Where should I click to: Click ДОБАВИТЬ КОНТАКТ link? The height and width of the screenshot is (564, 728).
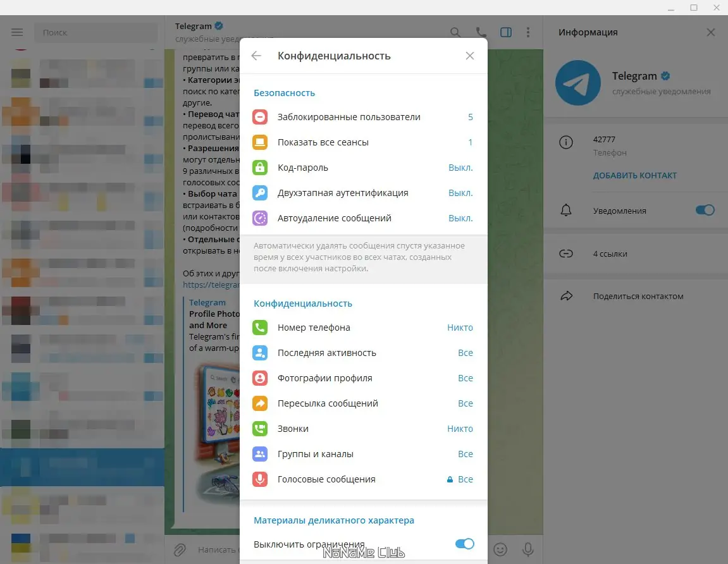634,176
